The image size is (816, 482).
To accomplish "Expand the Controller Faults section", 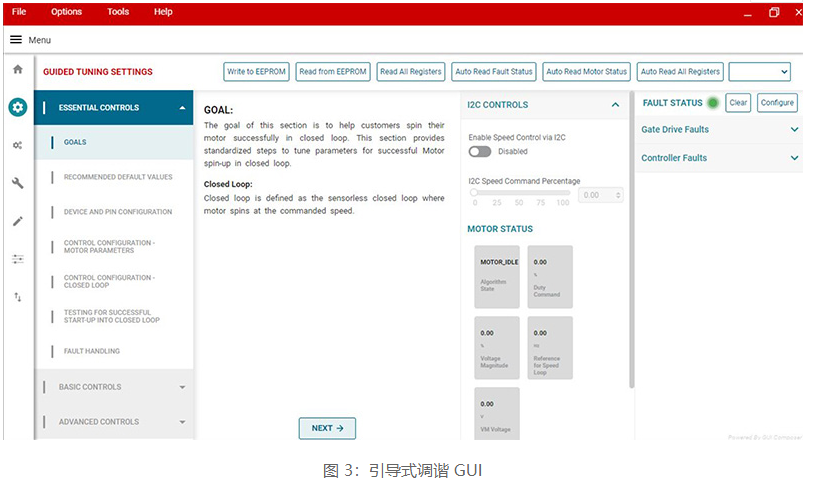I will 794,158.
